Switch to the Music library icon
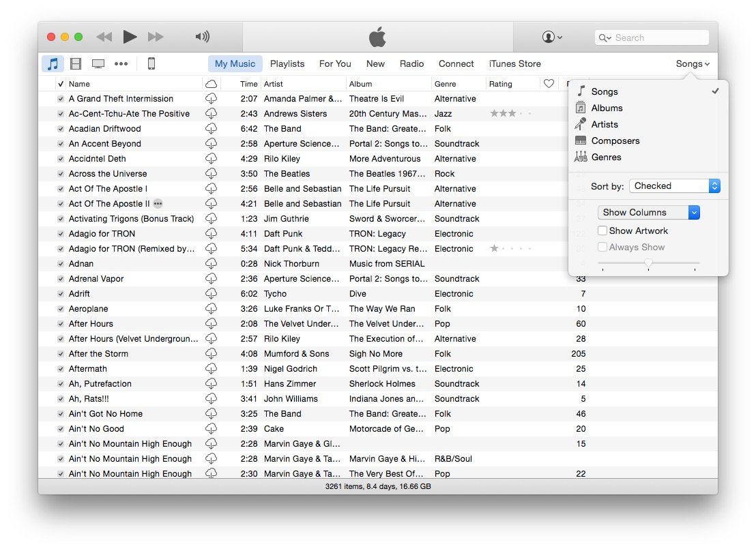 [53, 63]
